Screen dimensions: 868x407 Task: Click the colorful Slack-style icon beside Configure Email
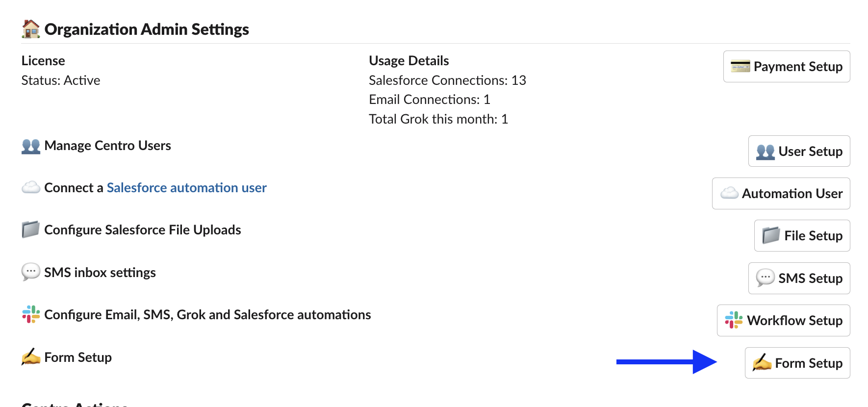coord(31,314)
